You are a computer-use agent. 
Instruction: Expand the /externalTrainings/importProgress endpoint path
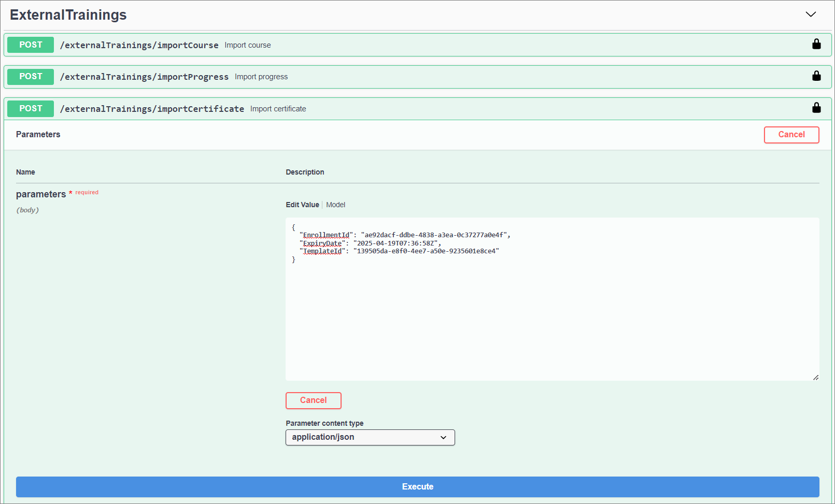pos(144,77)
